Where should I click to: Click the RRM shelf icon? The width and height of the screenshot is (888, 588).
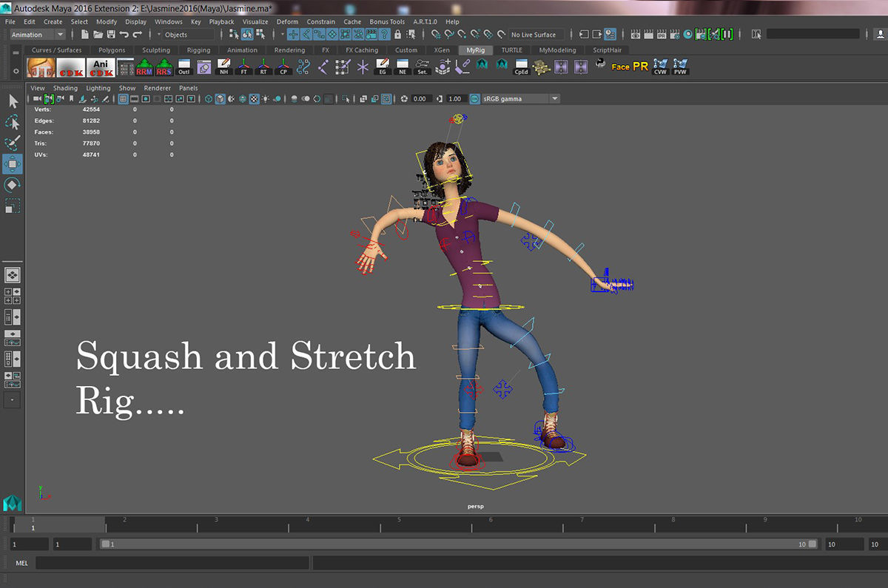tap(144, 67)
